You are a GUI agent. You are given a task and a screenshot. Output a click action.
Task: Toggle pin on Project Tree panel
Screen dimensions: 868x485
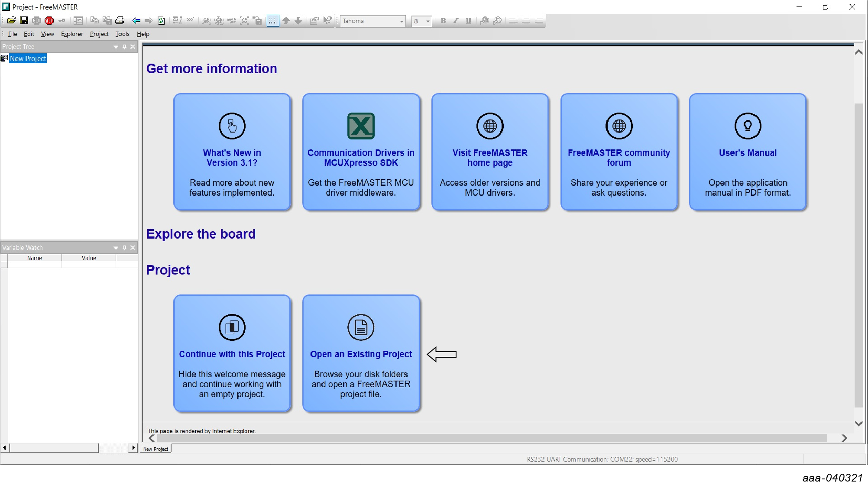tap(124, 47)
